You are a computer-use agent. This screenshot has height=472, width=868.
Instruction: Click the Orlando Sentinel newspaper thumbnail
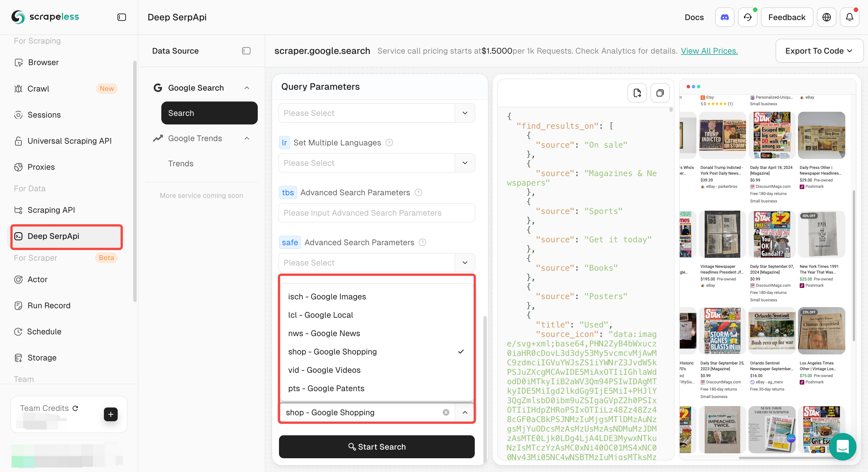pyautogui.click(x=772, y=331)
